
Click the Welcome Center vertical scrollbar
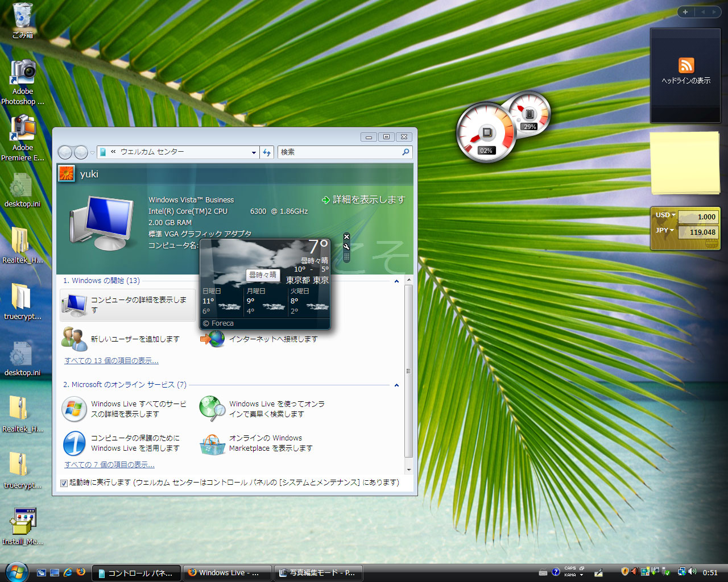[408, 371]
